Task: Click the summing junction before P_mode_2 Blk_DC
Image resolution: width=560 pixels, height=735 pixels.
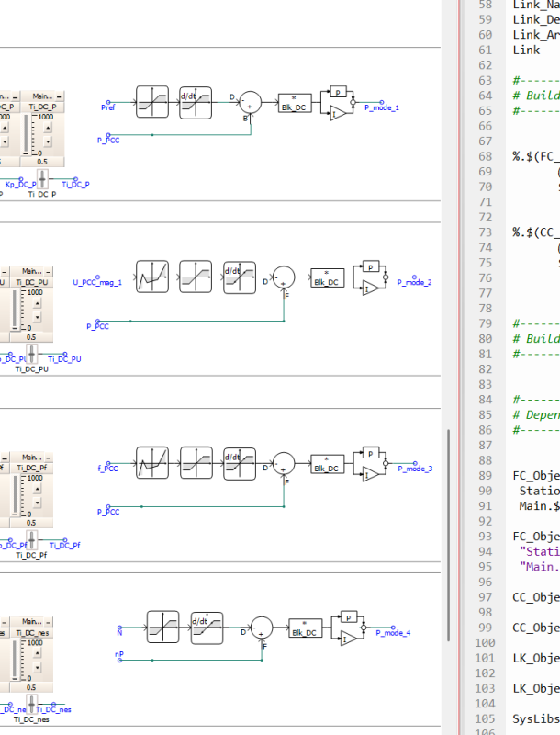Action: (284, 277)
